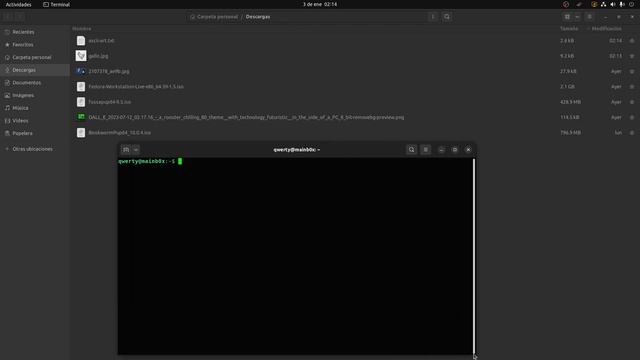Click the 2,1 GB size cell

click(567, 87)
